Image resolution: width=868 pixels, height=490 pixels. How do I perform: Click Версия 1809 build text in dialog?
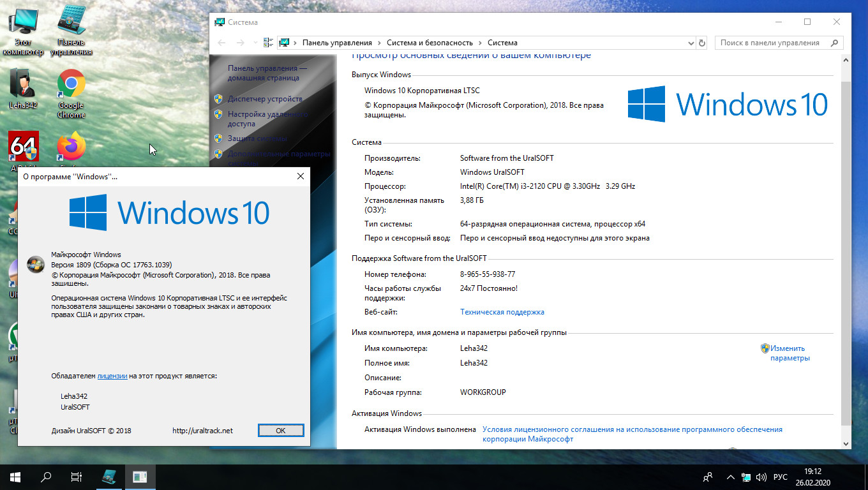(112, 265)
